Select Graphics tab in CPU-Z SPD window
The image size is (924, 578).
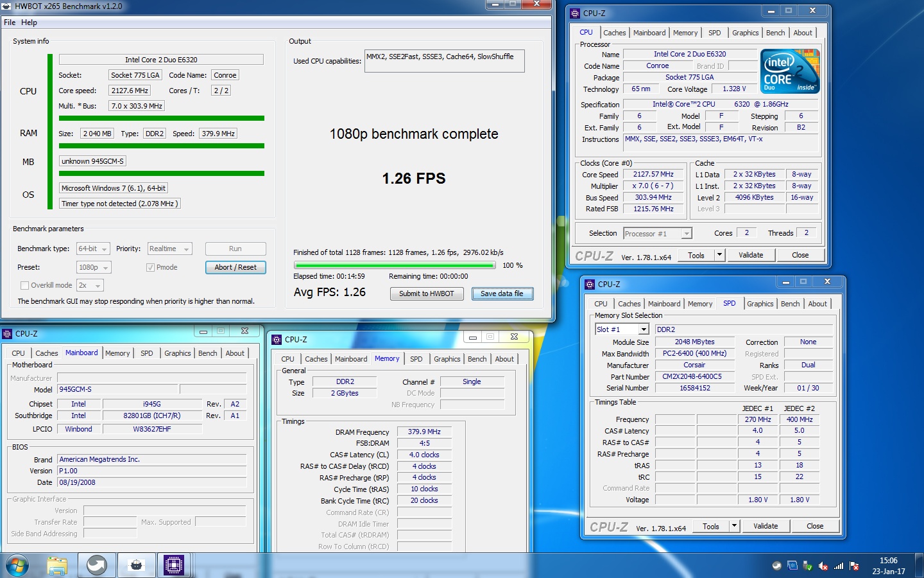tap(760, 304)
